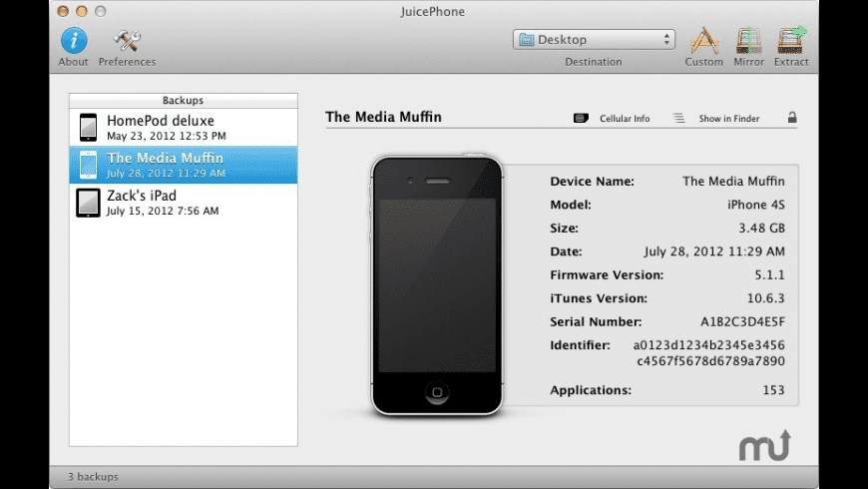
Task: Select The Media Muffin backup row
Action: pyautogui.click(x=184, y=165)
